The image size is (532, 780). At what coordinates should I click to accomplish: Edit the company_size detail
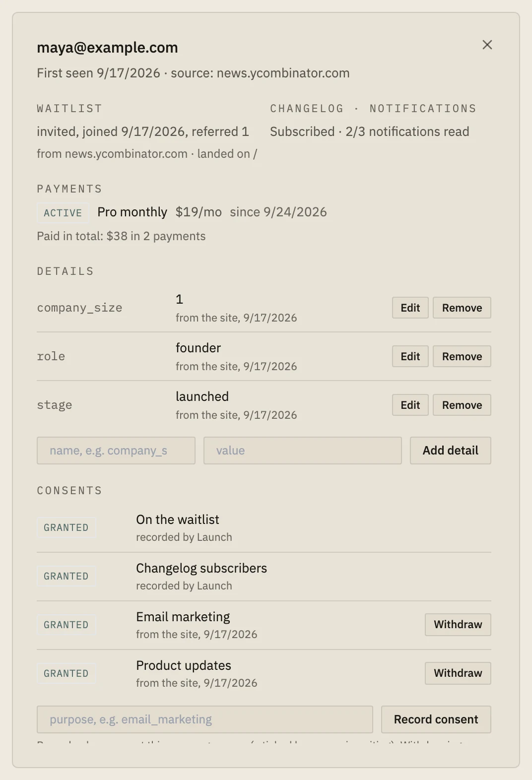point(410,308)
